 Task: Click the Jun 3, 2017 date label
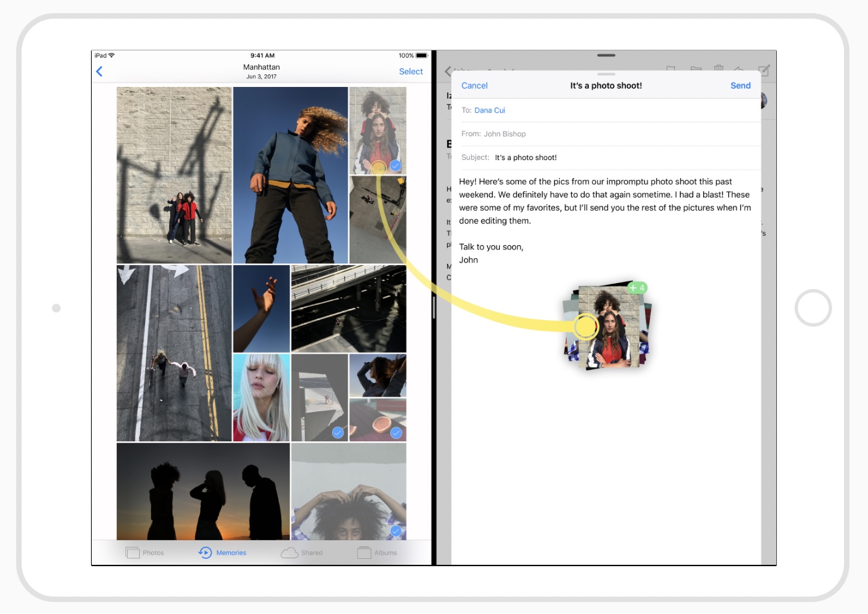pyautogui.click(x=261, y=77)
